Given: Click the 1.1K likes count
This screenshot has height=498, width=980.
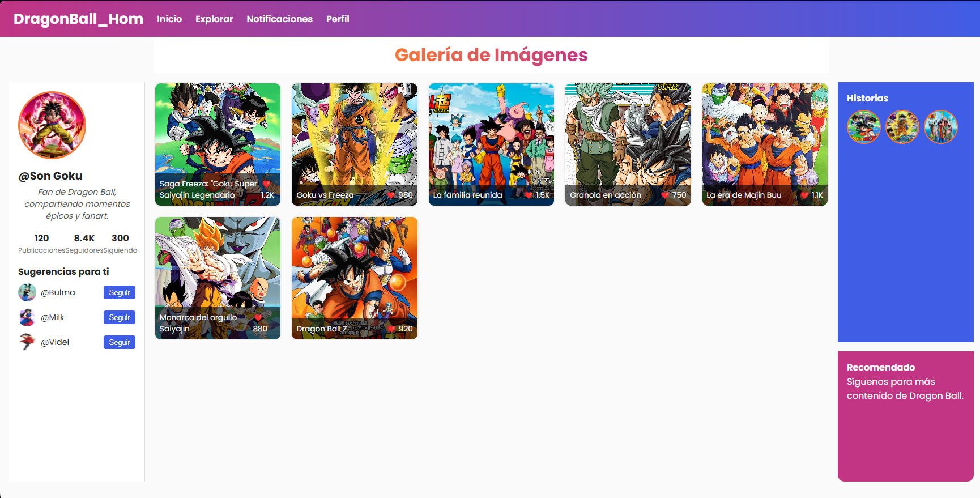Looking at the screenshot, I should click(x=817, y=195).
